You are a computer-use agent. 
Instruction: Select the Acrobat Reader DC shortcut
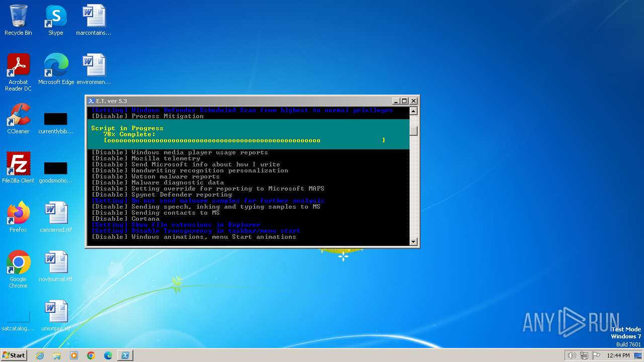click(x=18, y=72)
